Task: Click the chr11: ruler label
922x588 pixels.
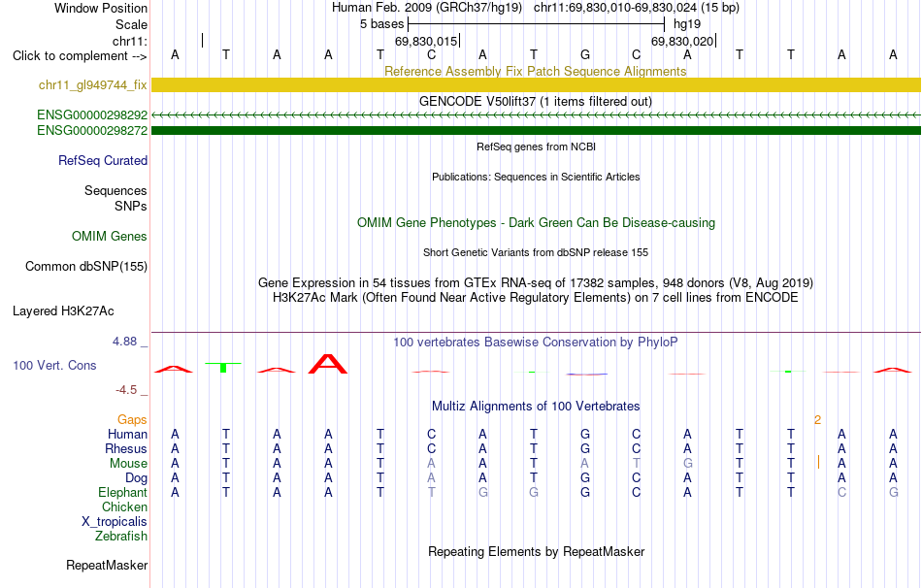Action: tap(130, 41)
